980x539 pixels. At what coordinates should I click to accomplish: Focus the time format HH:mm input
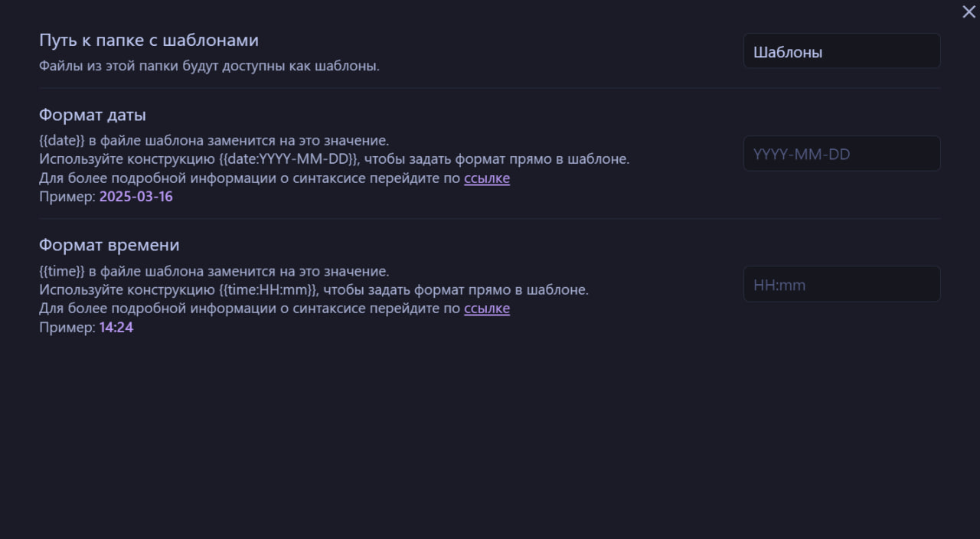(841, 285)
